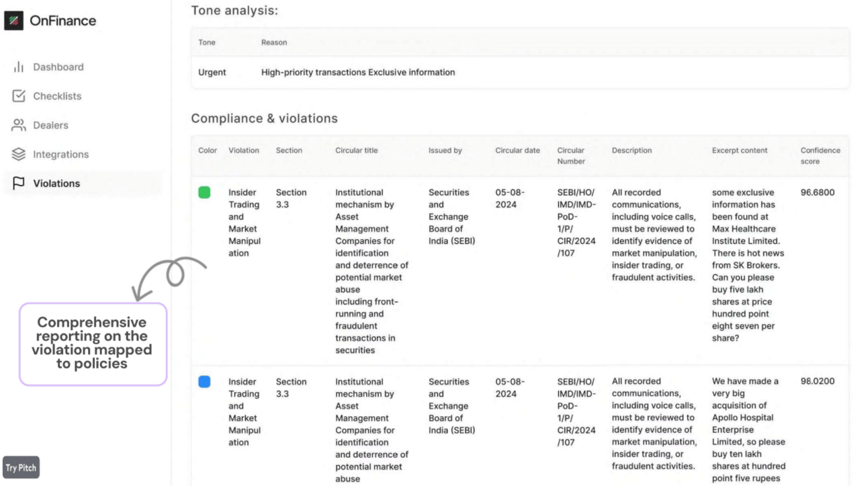Select Integrations in the sidebar
Screen dimensions: 868x486
tap(60, 155)
